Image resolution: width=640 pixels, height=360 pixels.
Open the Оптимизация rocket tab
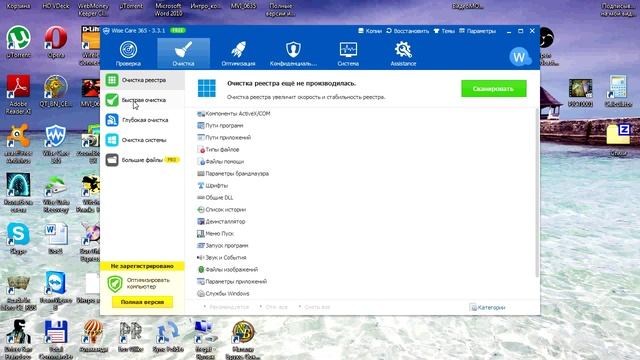click(x=238, y=53)
